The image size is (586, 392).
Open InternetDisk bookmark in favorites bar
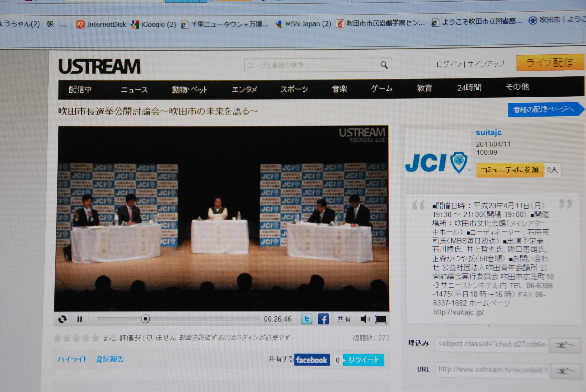pos(101,24)
